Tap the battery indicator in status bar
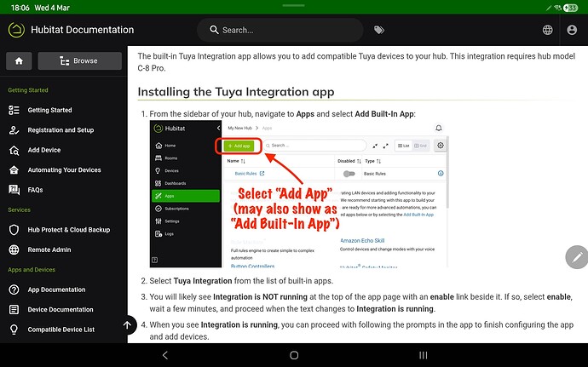The image size is (588, 367). coord(570,8)
